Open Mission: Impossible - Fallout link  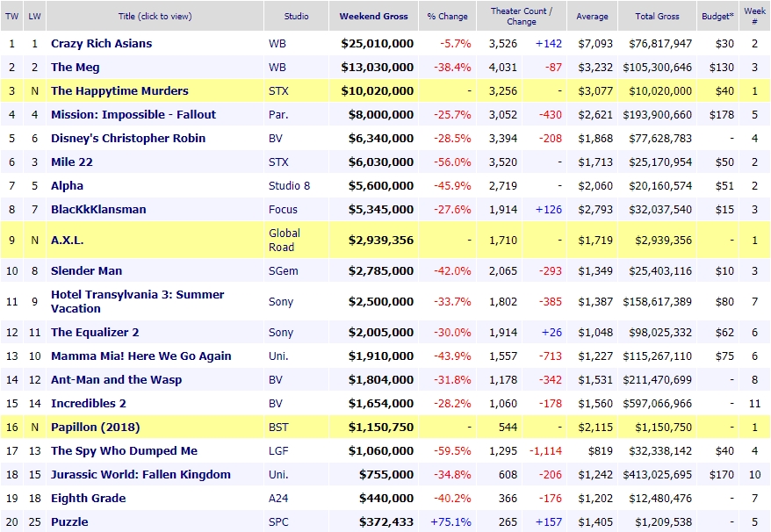pos(133,114)
